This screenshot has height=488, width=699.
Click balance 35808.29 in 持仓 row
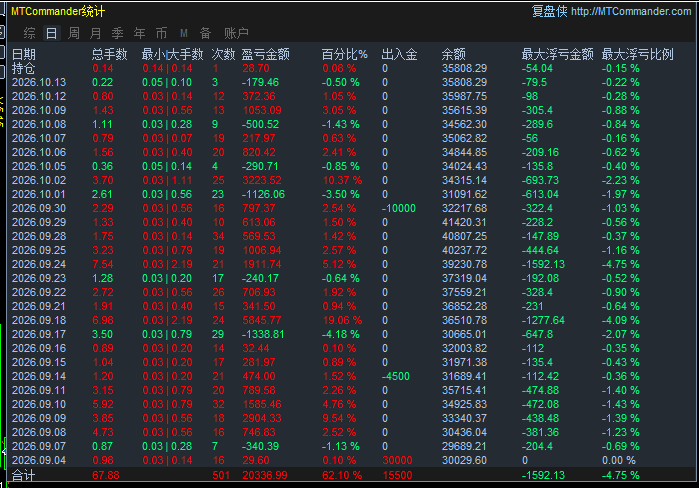click(464, 68)
